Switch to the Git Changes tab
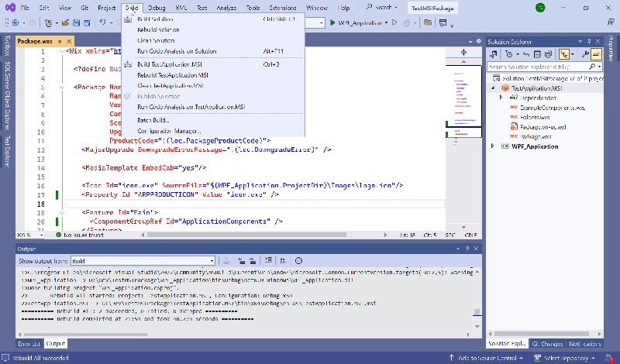 tap(547, 343)
